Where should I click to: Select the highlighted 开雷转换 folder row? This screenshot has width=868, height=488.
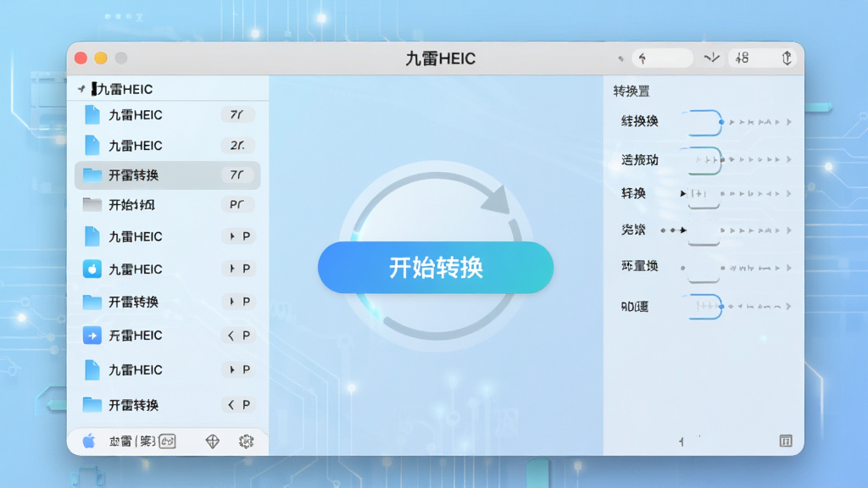click(168, 175)
